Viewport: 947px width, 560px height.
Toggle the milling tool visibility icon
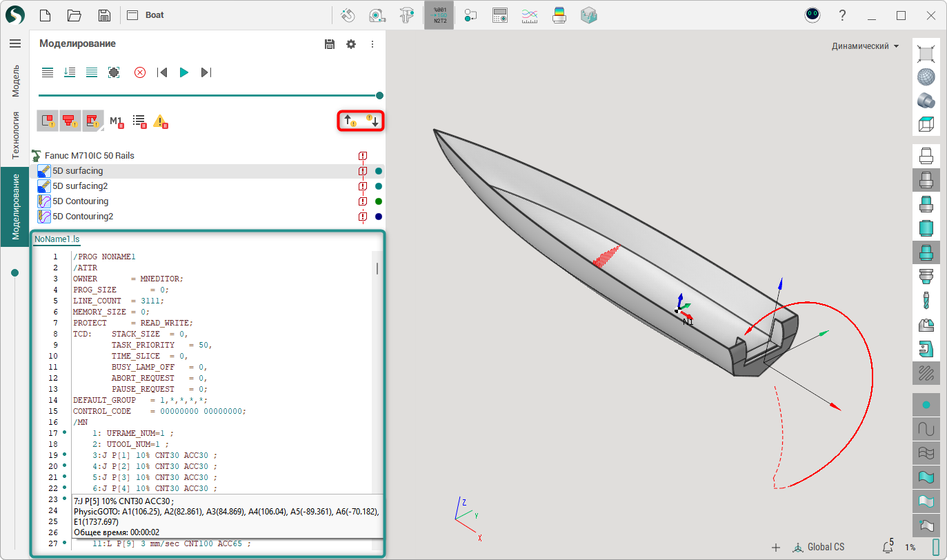coord(926,300)
